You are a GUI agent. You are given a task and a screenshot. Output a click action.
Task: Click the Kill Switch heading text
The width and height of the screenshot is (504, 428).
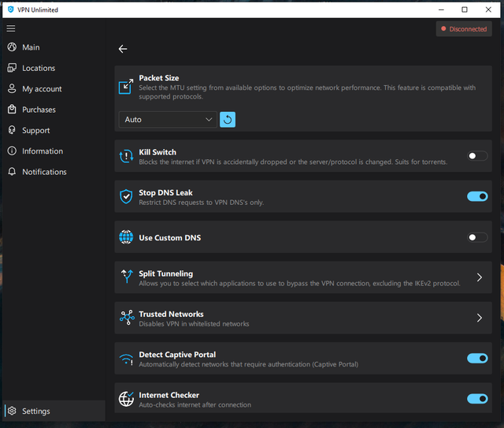click(157, 152)
